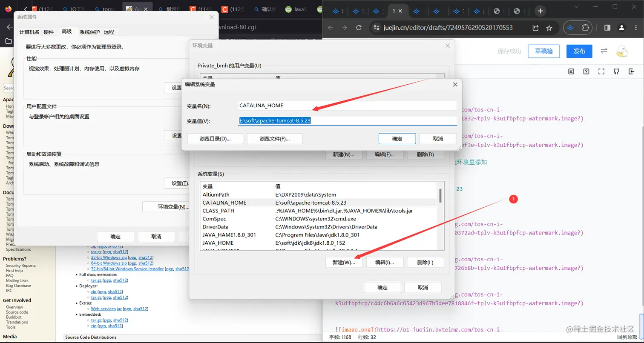Click 新建(W)... under system variables
This screenshot has width=644, height=343.
[343, 263]
